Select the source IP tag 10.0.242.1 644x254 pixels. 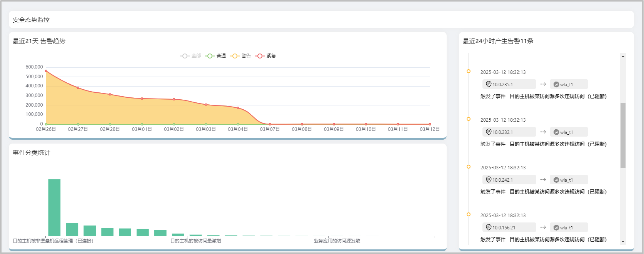tap(509, 180)
